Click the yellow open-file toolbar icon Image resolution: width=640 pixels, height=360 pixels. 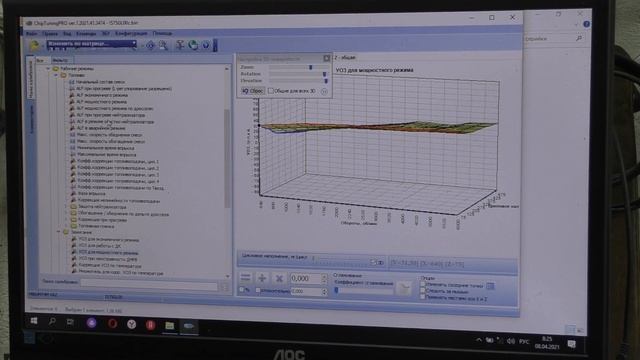click(35, 45)
